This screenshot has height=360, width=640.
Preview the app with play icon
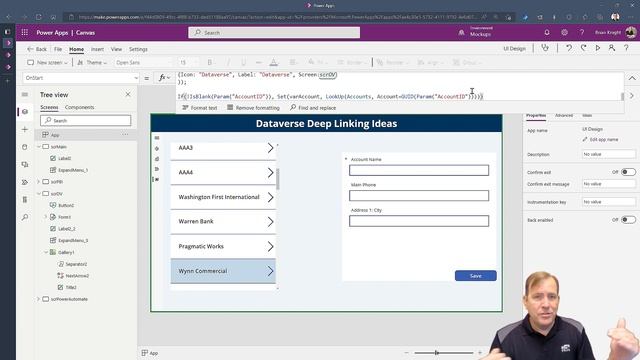coord(598,48)
